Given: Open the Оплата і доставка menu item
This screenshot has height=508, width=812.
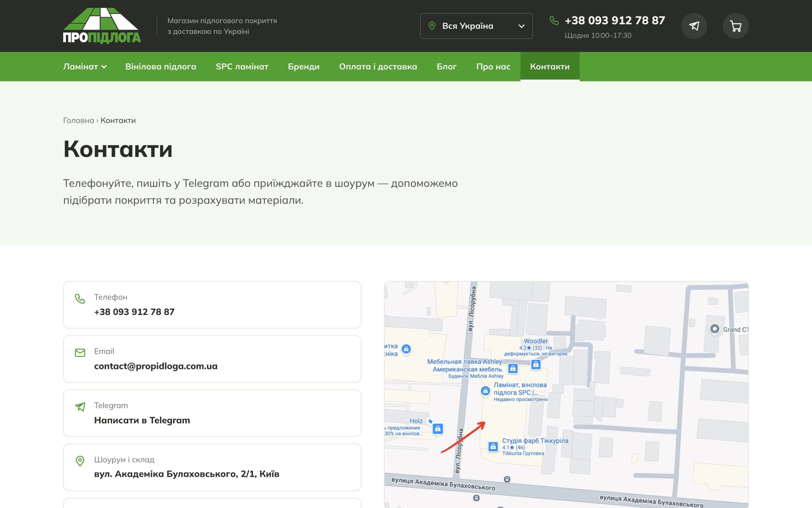Looking at the screenshot, I should [x=378, y=67].
